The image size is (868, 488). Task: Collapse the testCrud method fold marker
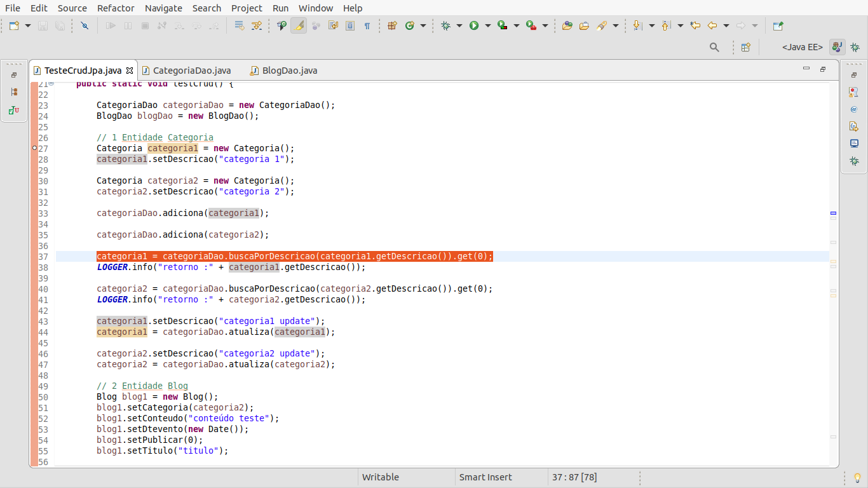pos(51,83)
